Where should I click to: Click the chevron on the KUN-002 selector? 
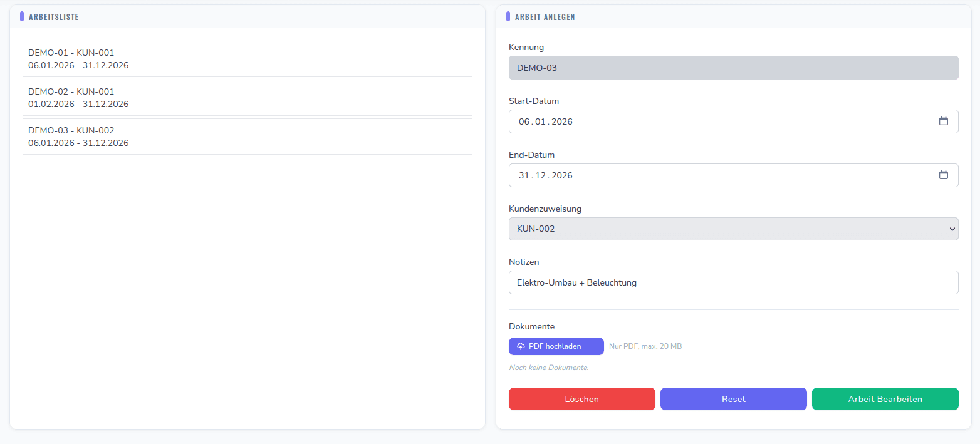coord(951,229)
